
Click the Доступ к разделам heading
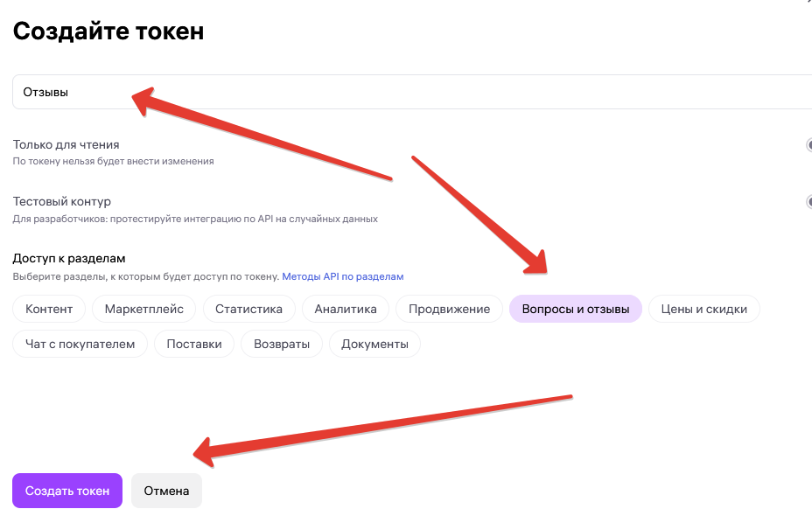click(69, 258)
